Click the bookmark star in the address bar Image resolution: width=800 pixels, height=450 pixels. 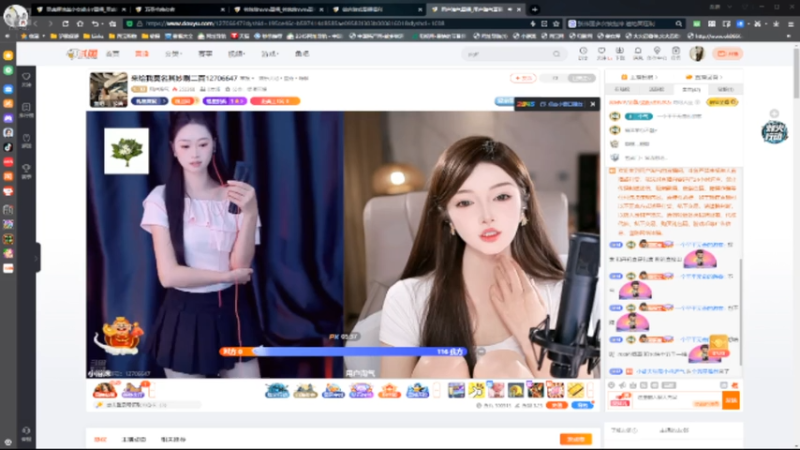(x=556, y=23)
